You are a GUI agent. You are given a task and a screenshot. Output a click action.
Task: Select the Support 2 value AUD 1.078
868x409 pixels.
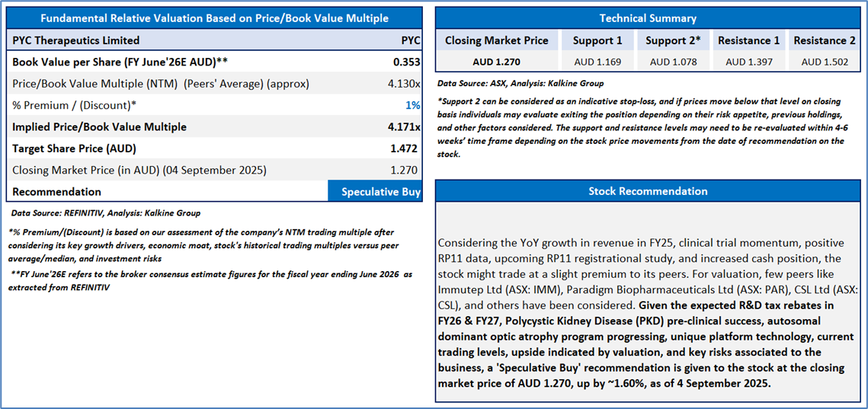(x=673, y=62)
